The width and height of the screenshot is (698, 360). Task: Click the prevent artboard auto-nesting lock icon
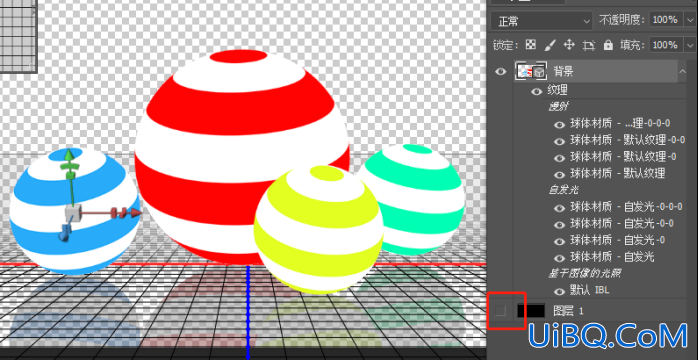(x=589, y=45)
